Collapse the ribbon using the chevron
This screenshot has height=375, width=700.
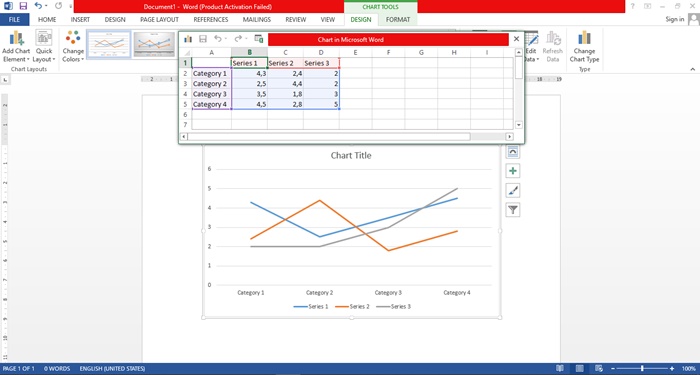(x=692, y=69)
